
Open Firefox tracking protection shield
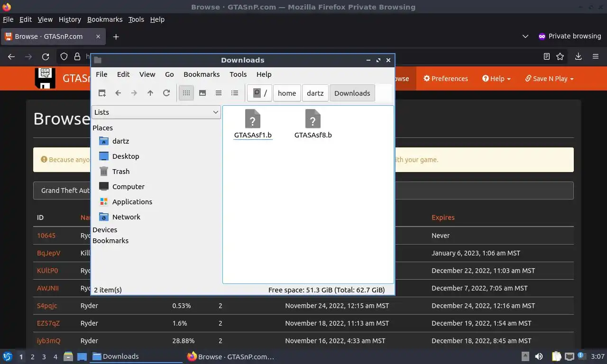point(64,56)
